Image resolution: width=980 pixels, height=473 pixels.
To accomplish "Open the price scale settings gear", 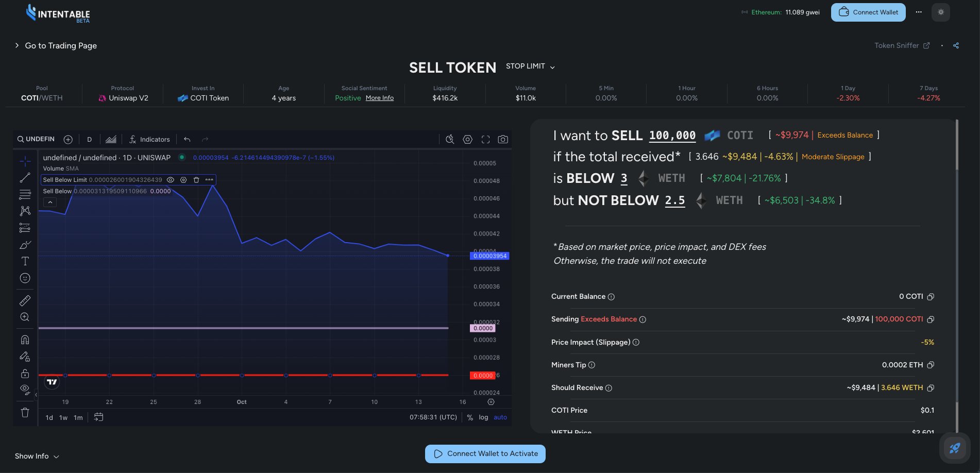I will coord(491,402).
